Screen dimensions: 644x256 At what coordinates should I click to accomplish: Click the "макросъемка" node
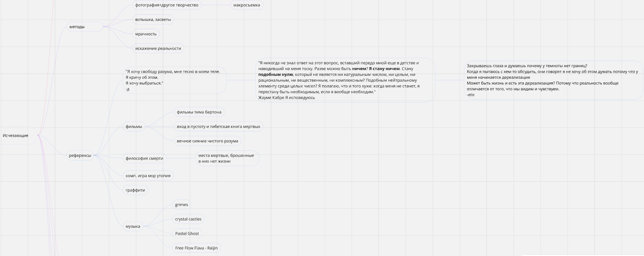click(x=247, y=5)
